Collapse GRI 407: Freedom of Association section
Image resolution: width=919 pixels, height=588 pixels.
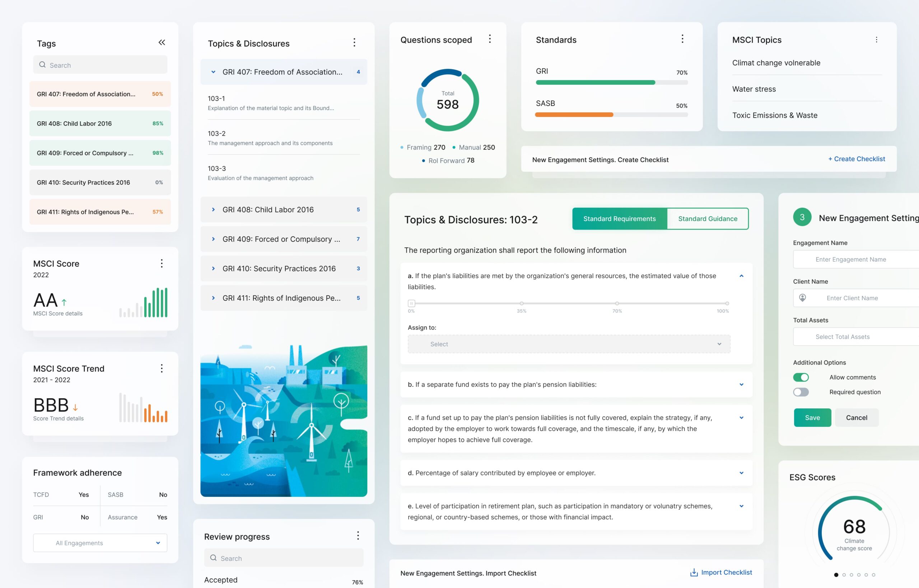pos(284,72)
